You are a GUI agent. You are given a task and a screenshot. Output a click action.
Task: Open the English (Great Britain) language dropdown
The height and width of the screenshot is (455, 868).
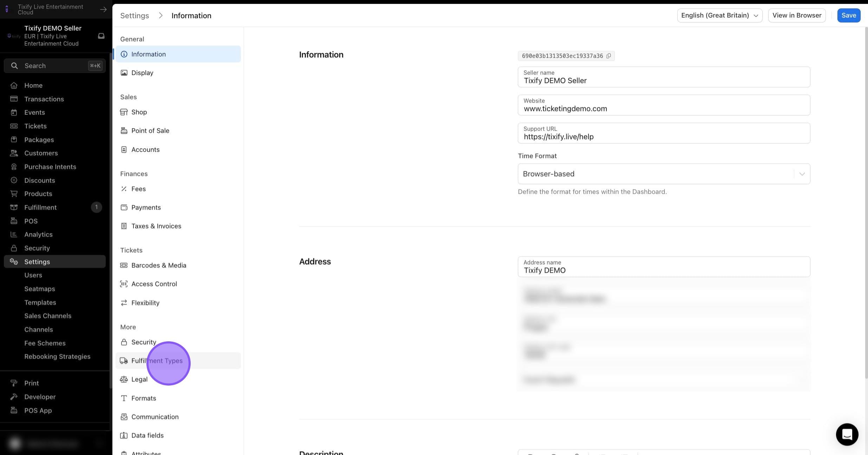[719, 15]
